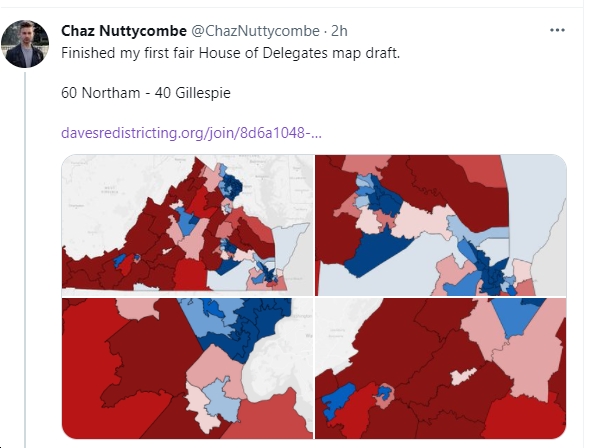Click the pink-ringed blue district in bottom-right map
This screenshot has height=448, width=592.
tap(385, 395)
